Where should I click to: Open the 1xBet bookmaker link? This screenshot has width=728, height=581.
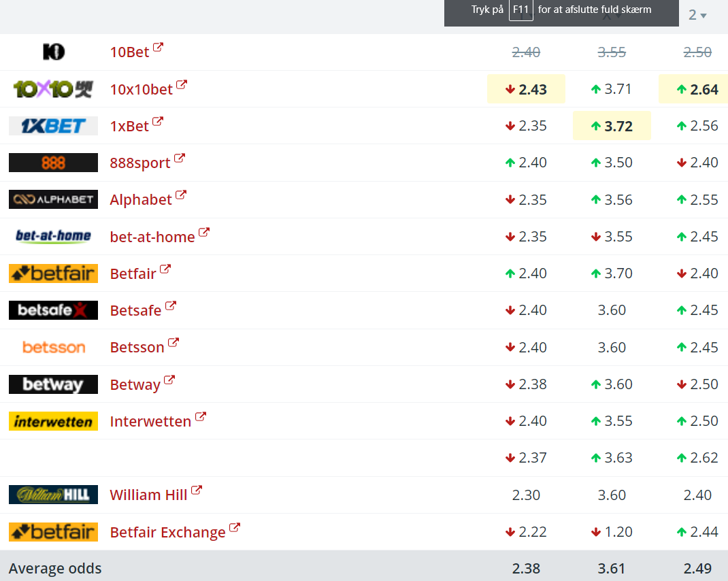[129, 127]
